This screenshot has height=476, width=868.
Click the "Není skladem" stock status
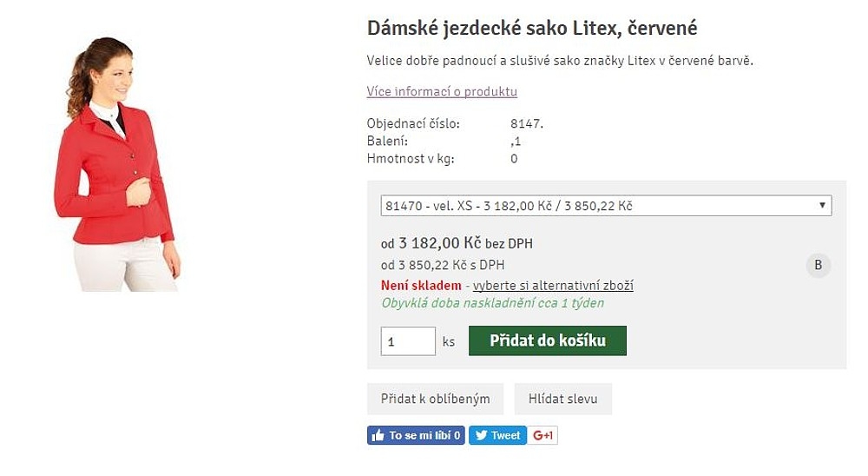pyautogui.click(x=421, y=286)
